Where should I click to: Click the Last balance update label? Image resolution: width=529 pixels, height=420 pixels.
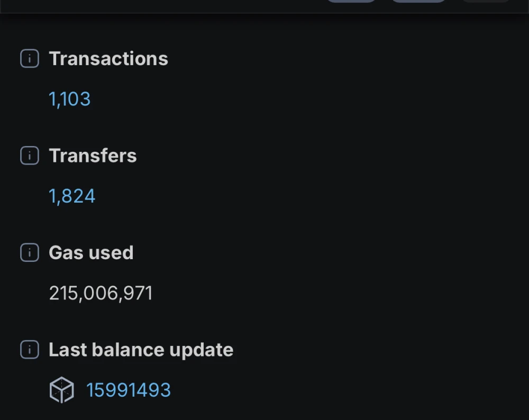(x=141, y=350)
